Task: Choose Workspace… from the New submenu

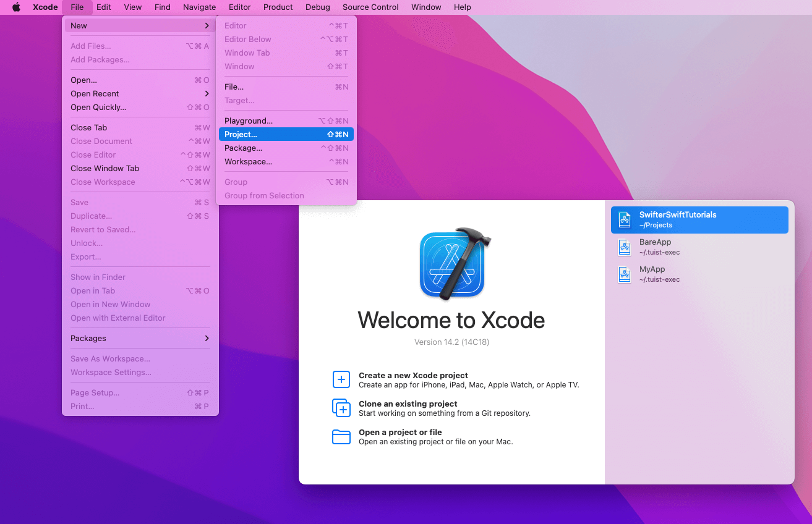Action: tap(248, 162)
